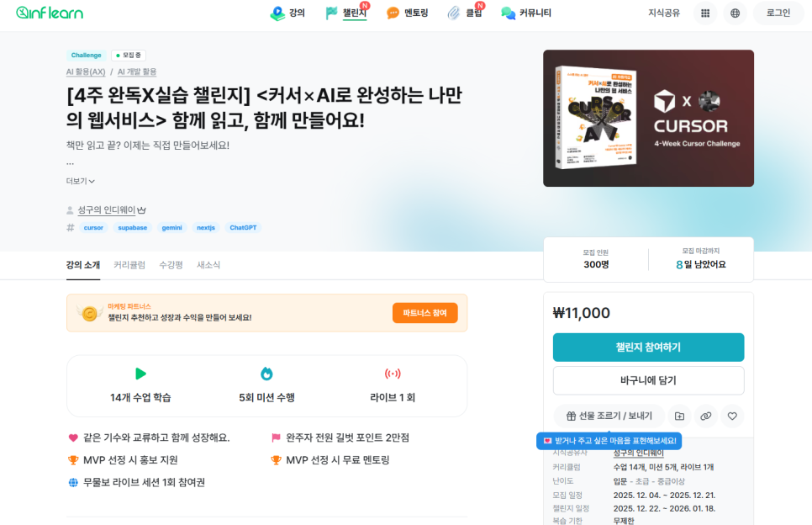Open the 클립 menu
Screen dimensions: 812x525
tap(465, 13)
